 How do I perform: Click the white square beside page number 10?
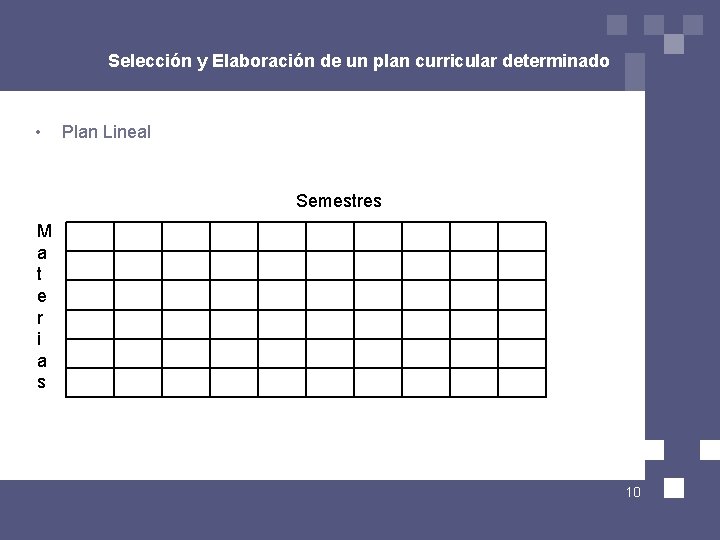pos(674,488)
